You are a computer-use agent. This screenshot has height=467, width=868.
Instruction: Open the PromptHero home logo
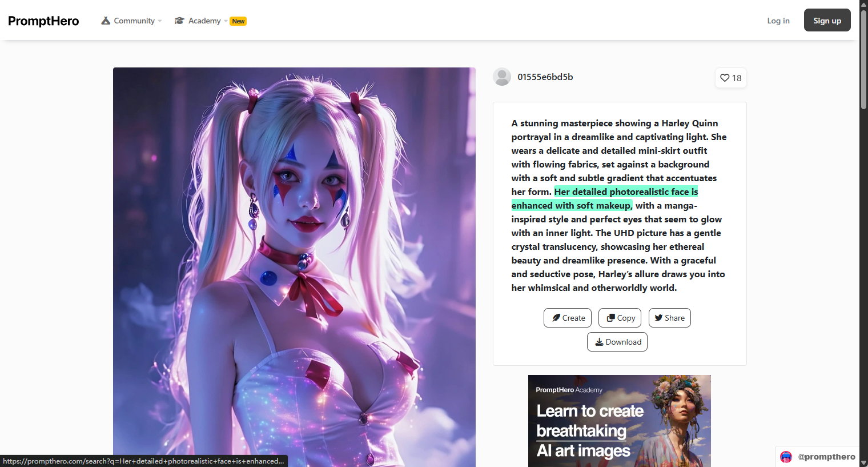(43, 21)
